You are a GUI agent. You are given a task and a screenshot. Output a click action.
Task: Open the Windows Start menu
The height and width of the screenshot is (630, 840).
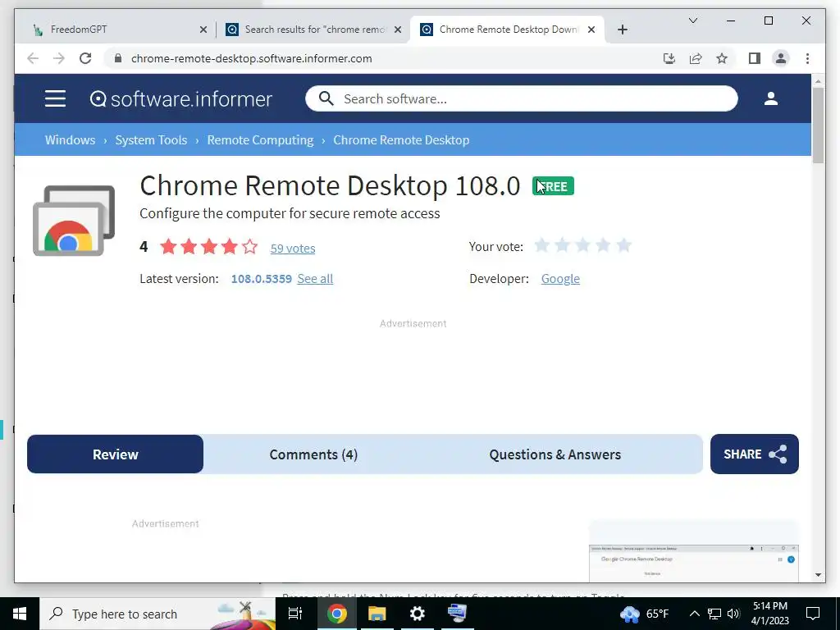(20, 614)
